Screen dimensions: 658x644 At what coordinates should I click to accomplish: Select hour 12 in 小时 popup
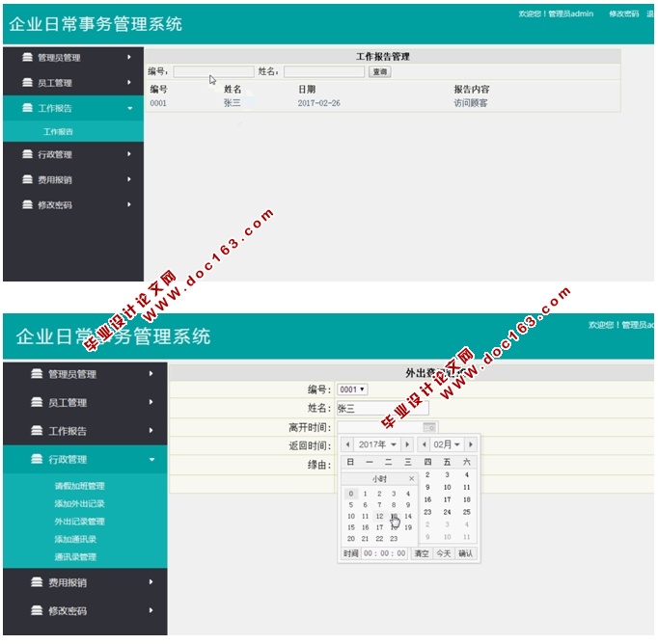pyautogui.click(x=379, y=516)
